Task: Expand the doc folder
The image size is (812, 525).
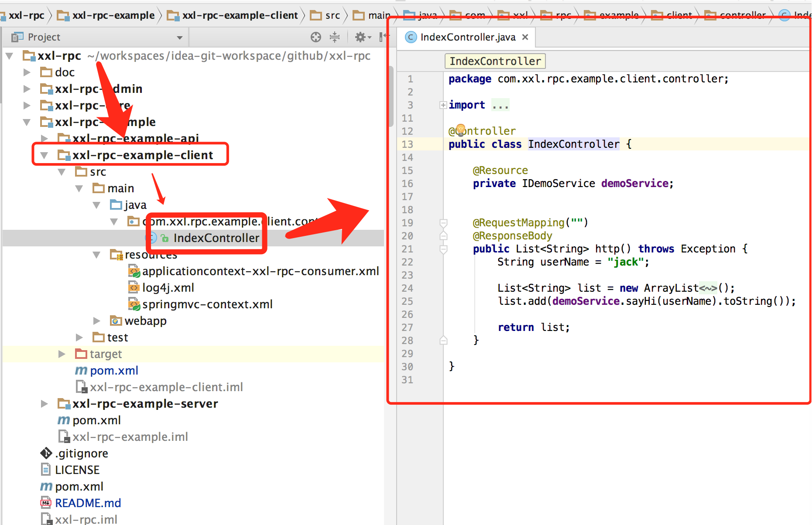Action: tap(27, 72)
